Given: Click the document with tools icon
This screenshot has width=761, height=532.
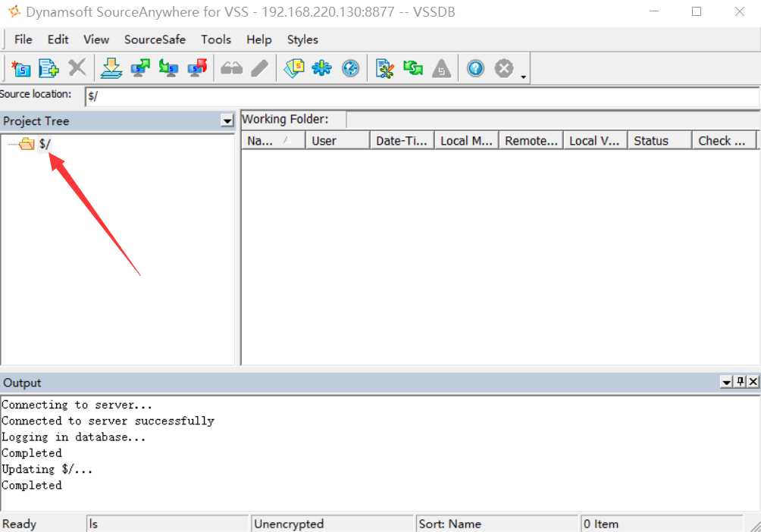Looking at the screenshot, I should tap(384, 68).
